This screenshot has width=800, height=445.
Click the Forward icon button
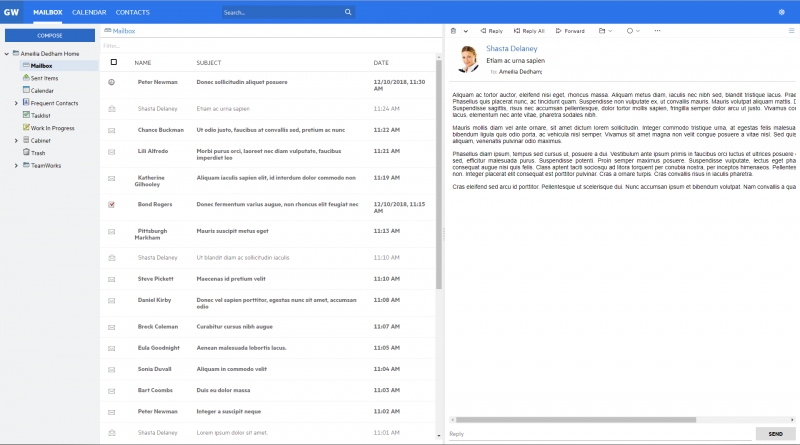pyautogui.click(x=570, y=31)
